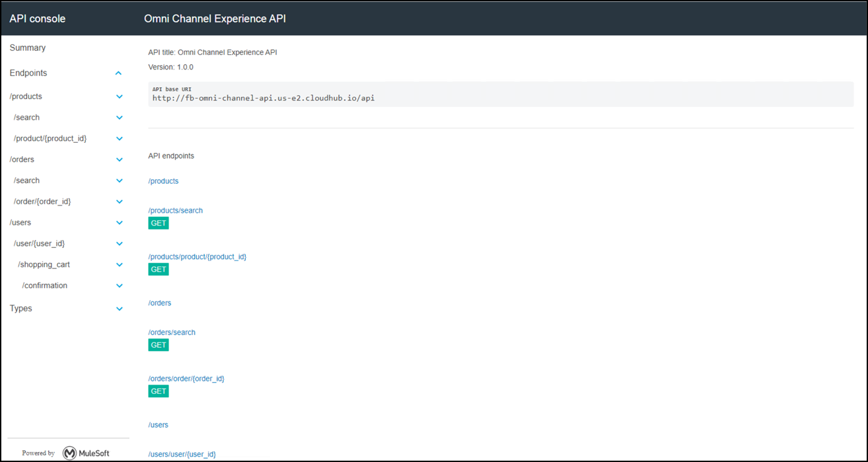Screen dimensions: 868x462
Task: Expand the /orders chevron in sidebar
Action: [120, 160]
